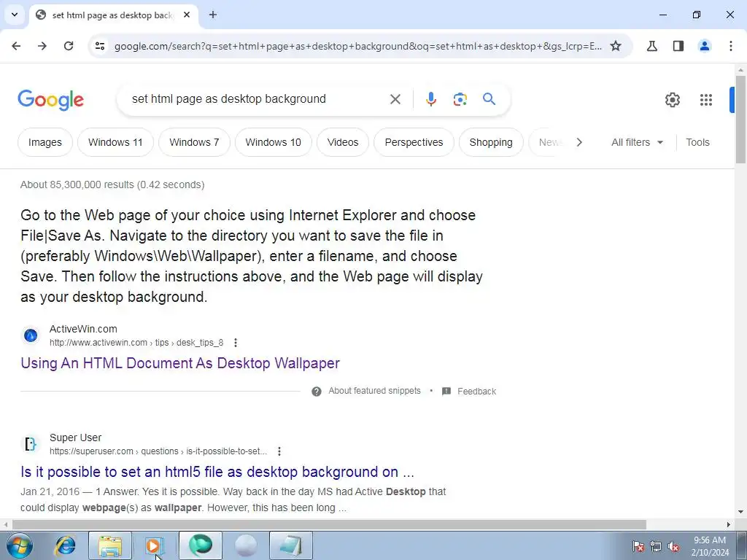Filter results by Shopping
The image size is (747, 560).
pos(491,142)
